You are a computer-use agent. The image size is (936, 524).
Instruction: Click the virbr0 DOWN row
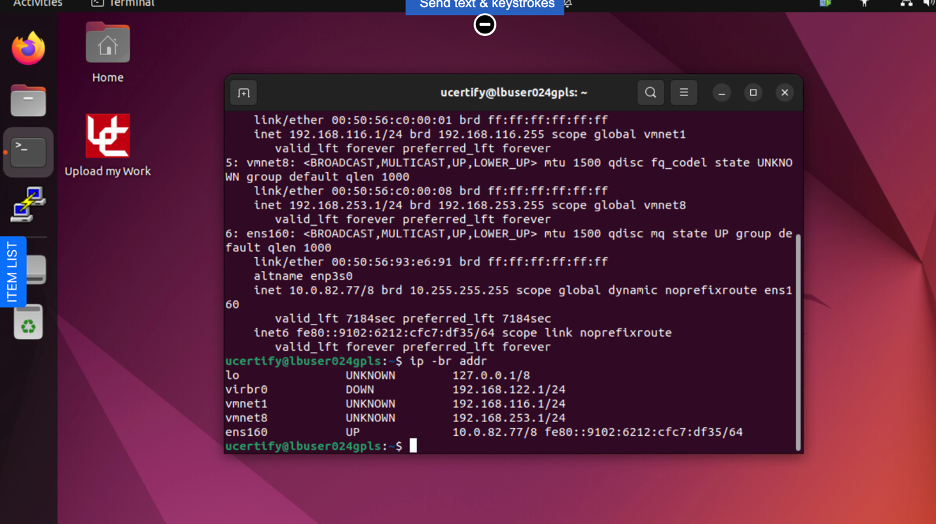pyautogui.click(x=395, y=390)
